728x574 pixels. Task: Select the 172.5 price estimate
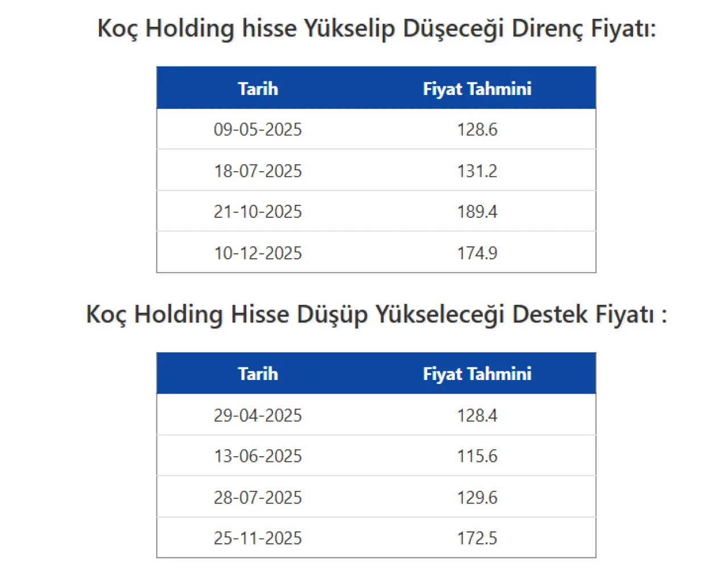click(x=477, y=538)
